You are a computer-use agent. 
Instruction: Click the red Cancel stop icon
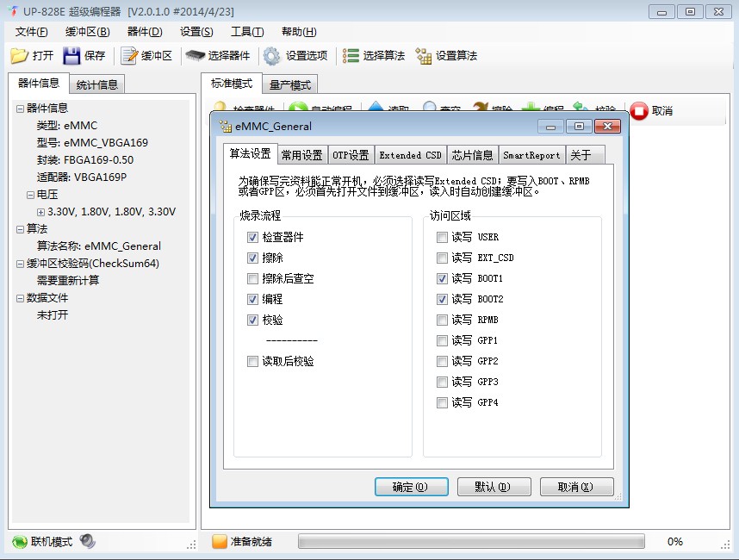coord(639,111)
